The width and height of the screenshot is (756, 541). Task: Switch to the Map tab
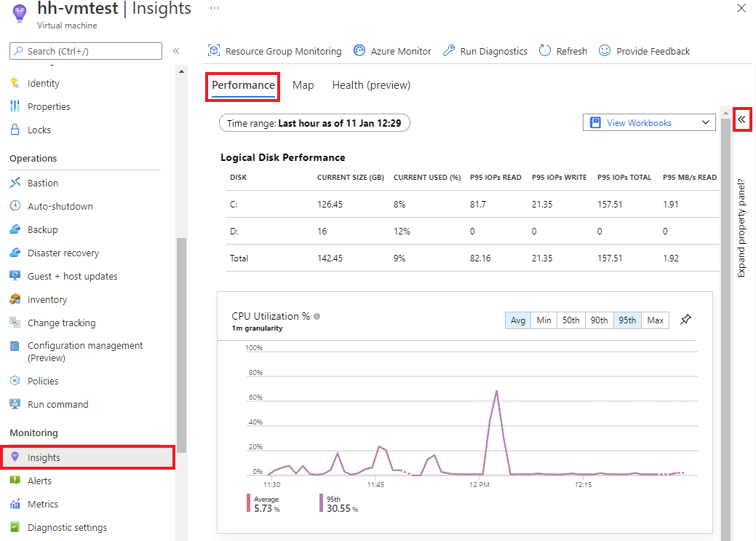(x=303, y=85)
